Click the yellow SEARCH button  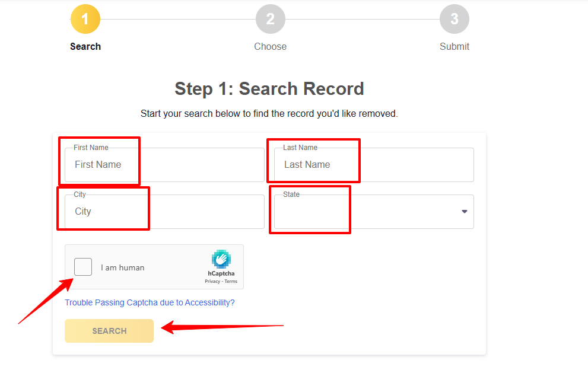coord(109,331)
